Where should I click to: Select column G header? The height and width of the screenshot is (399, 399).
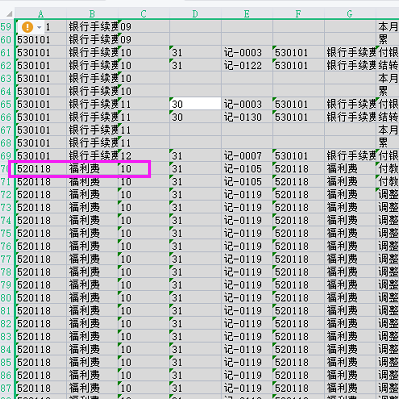click(350, 14)
